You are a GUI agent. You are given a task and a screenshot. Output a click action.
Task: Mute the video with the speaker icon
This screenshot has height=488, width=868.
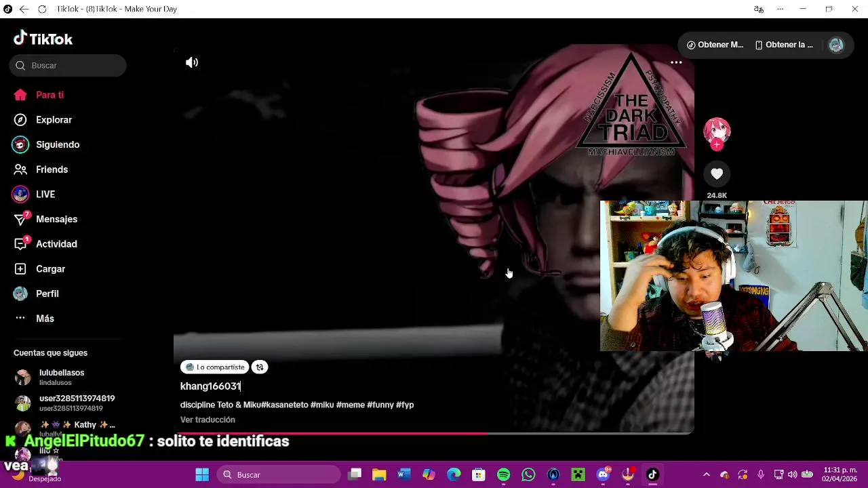point(192,62)
